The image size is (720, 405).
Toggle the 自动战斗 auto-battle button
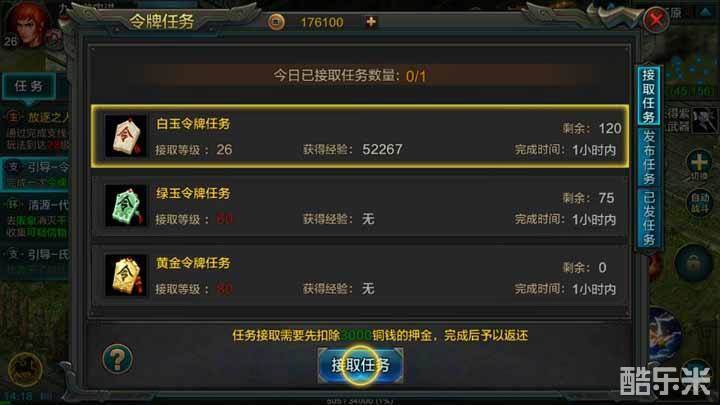(x=699, y=202)
